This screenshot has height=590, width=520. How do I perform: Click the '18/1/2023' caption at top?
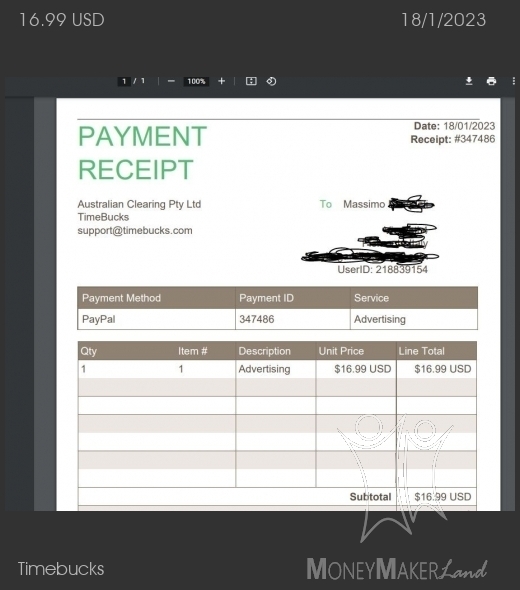(x=444, y=20)
